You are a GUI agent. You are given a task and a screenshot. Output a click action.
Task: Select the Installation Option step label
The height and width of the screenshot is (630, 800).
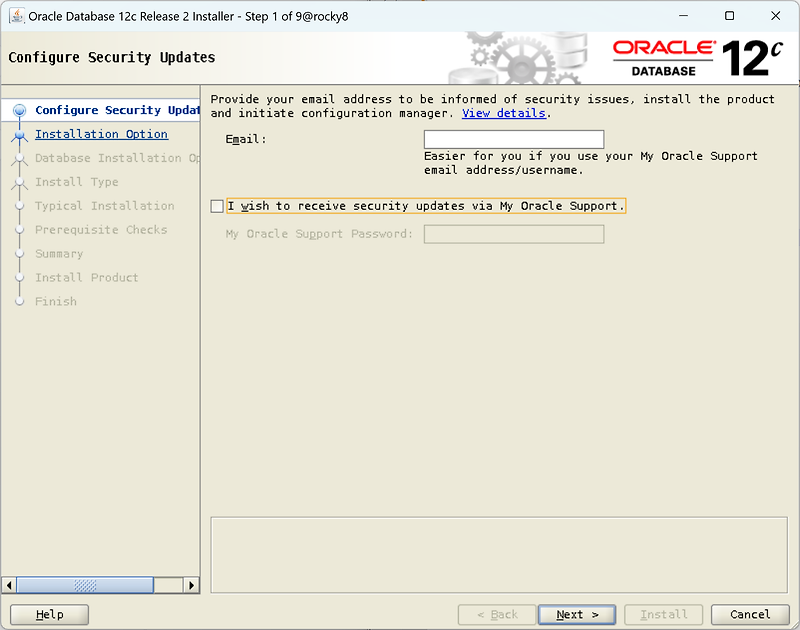pos(100,134)
